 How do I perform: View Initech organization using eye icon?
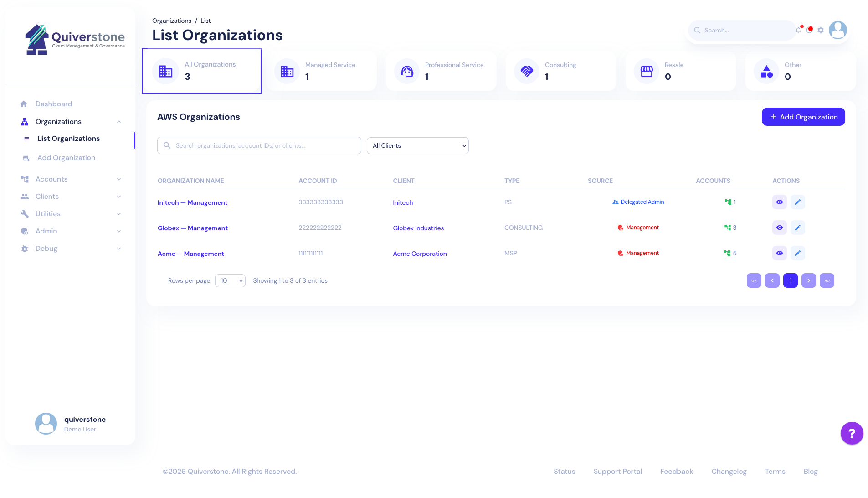pyautogui.click(x=779, y=202)
